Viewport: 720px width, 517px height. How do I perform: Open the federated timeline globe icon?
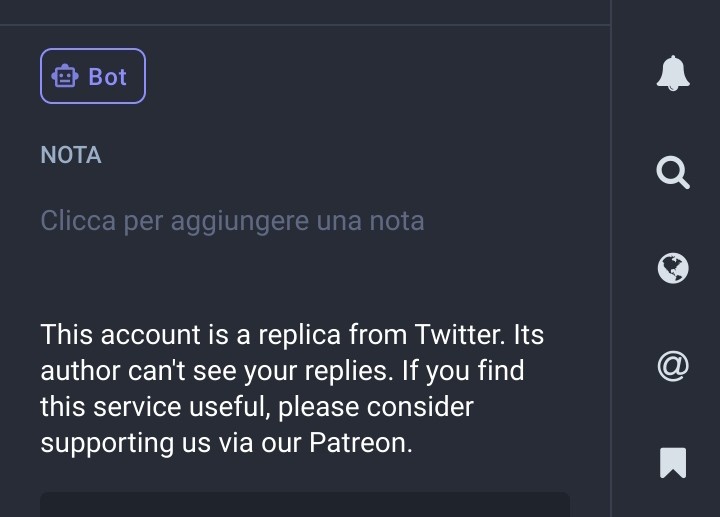click(673, 268)
